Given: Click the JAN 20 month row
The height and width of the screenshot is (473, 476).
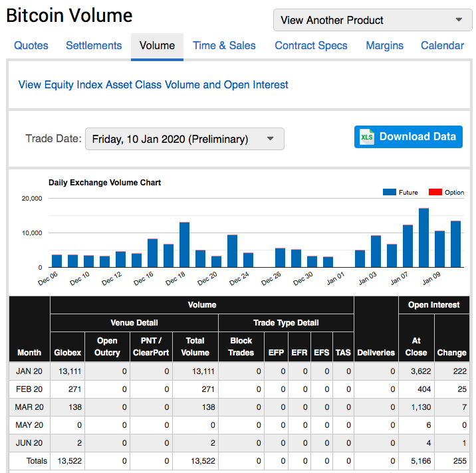Looking at the screenshot, I should click(x=29, y=371).
